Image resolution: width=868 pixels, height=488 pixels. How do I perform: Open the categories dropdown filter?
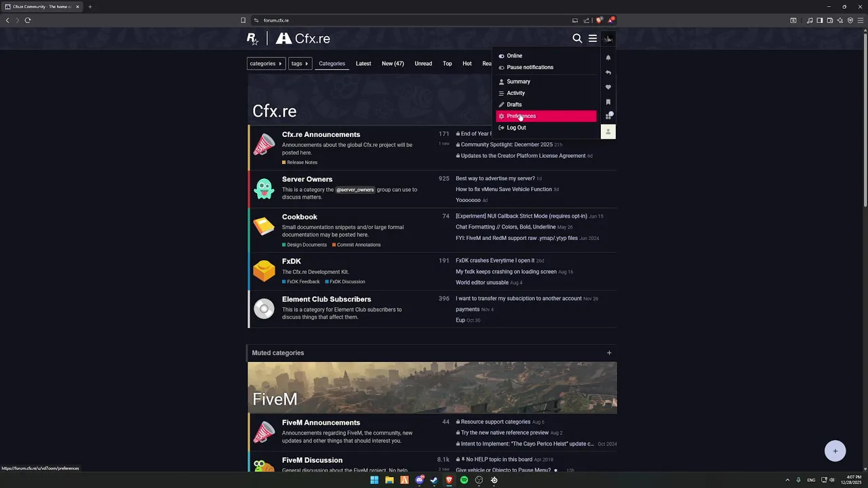266,64
